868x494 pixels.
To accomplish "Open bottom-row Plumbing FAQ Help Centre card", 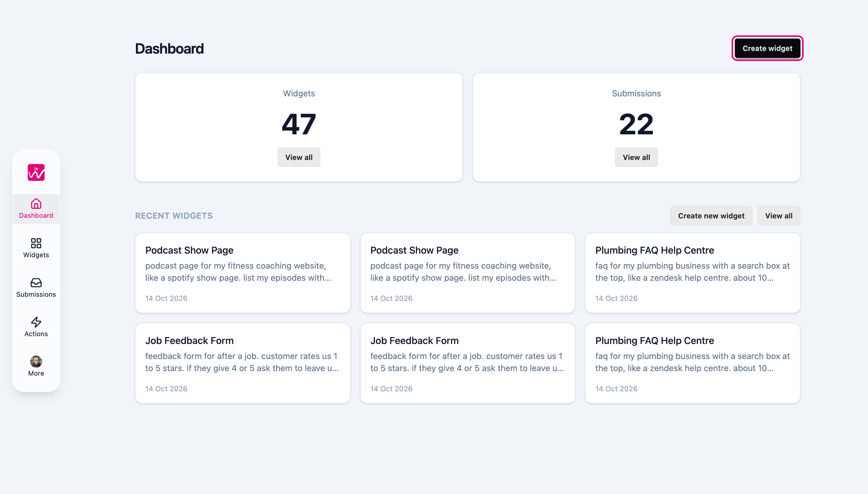I will 693,363.
